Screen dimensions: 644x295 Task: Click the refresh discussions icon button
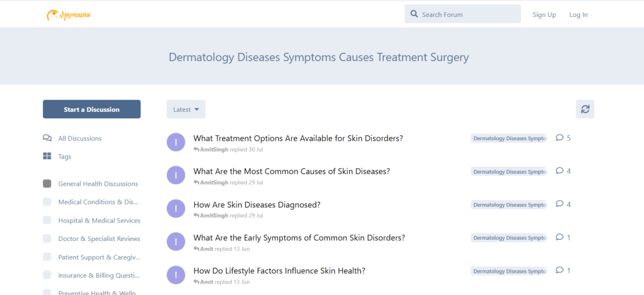pyautogui.click(x=585, y=109)
